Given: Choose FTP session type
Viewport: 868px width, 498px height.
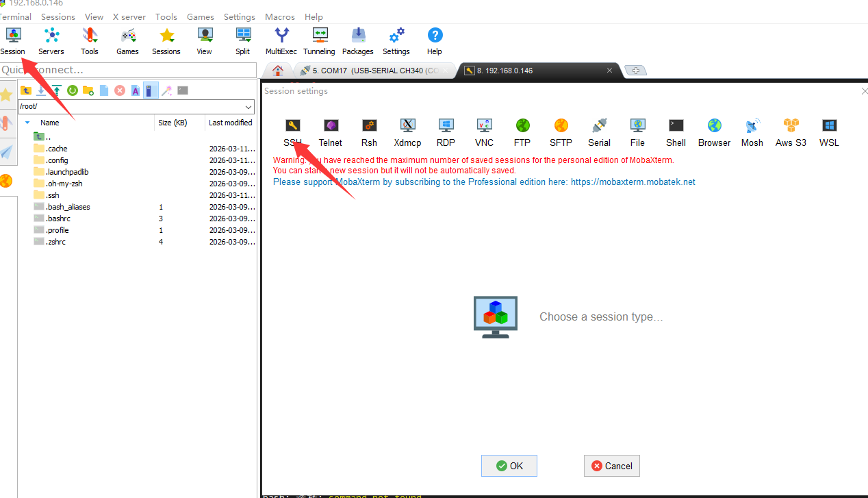Looking at the screenshot, I should tap(522, 133).
